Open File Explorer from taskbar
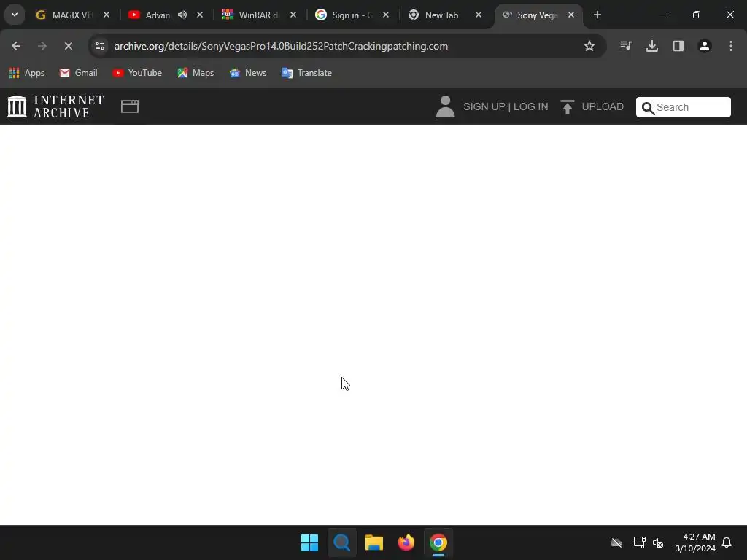The width and height of the screenshot is (747, 560). 374,542
